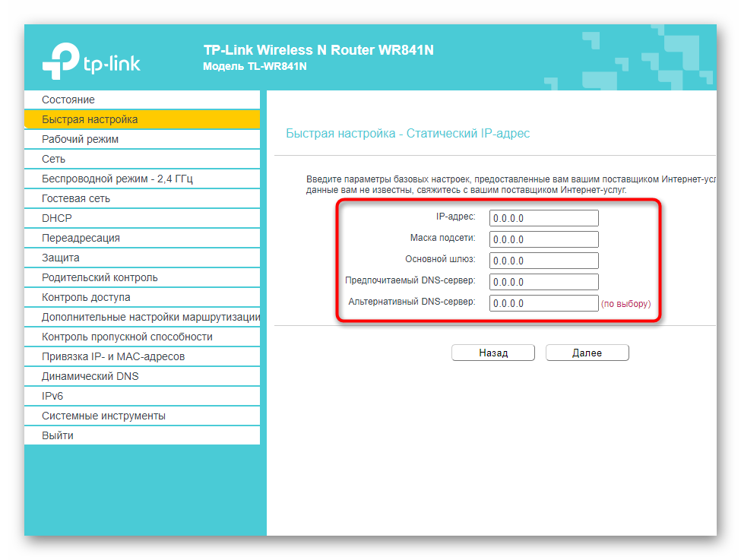Open the Состояние menu item
Viewport: 741px width, 560px height.
[x=68, y=100]
